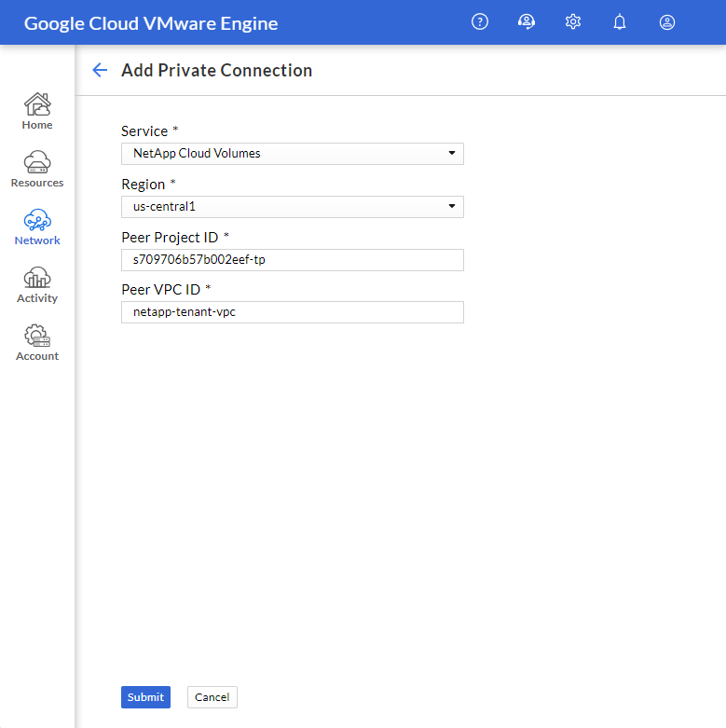
Task: Open the help question mark icon
Action: click(480, 21)
